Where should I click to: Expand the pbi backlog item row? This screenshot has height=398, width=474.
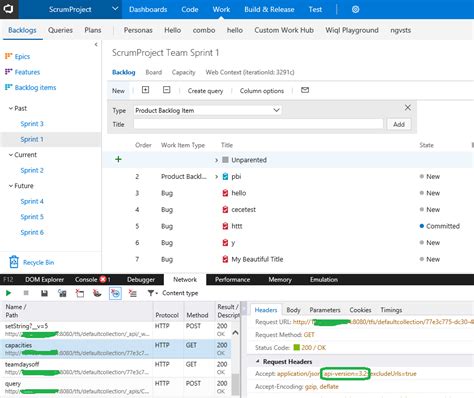pyautogui.click(x=216, y=176)
